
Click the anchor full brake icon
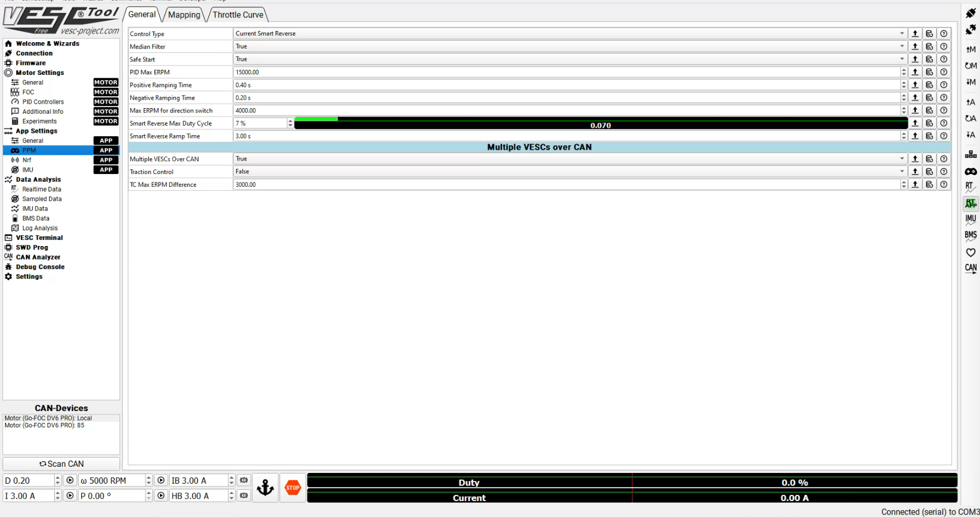click(x=265, y=488)
